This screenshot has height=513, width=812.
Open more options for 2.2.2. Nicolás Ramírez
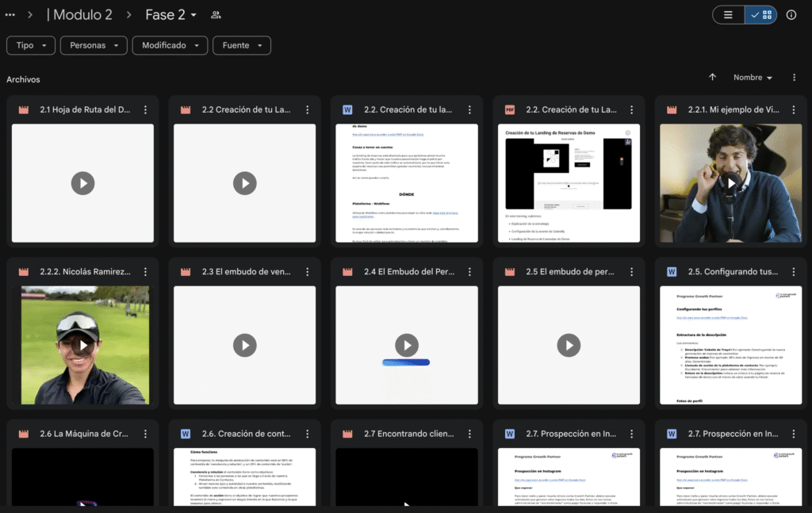pyautogui.click(x=145, y=272)
